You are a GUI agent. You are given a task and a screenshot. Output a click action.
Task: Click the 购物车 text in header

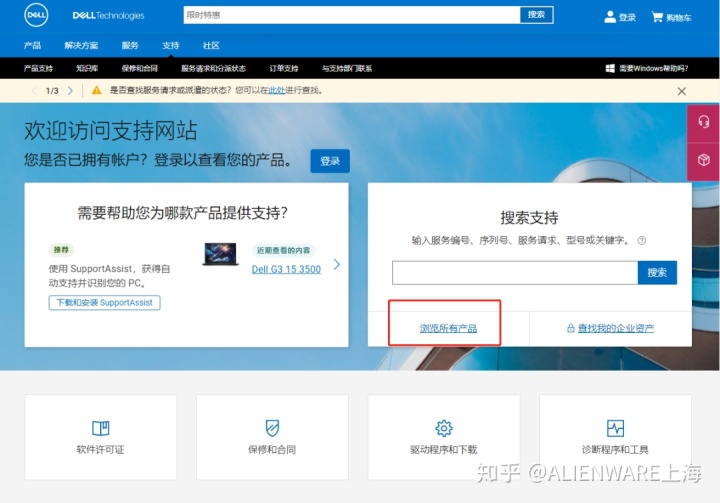click(679, 18)
